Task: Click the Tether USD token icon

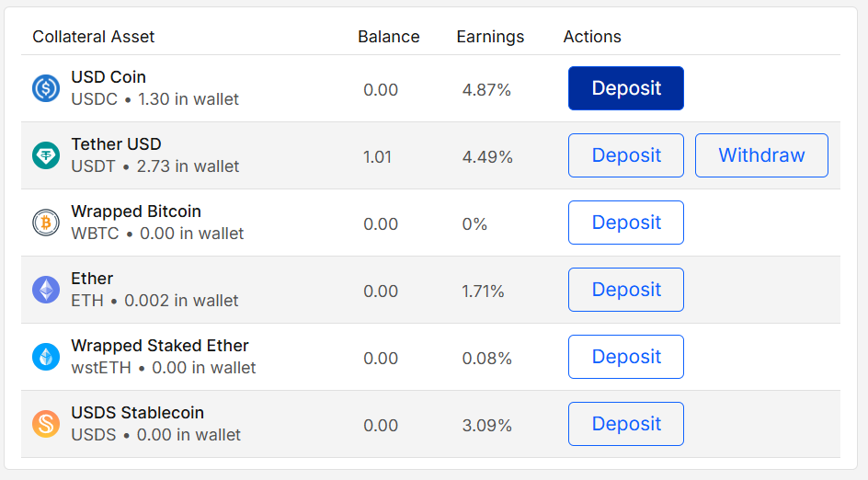Action: click(46, 155)
